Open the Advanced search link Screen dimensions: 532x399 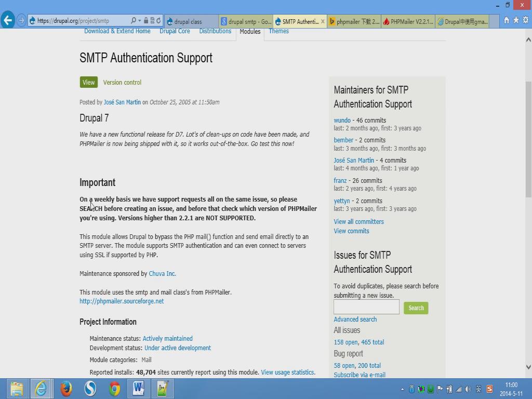click(x=355, y=320)
